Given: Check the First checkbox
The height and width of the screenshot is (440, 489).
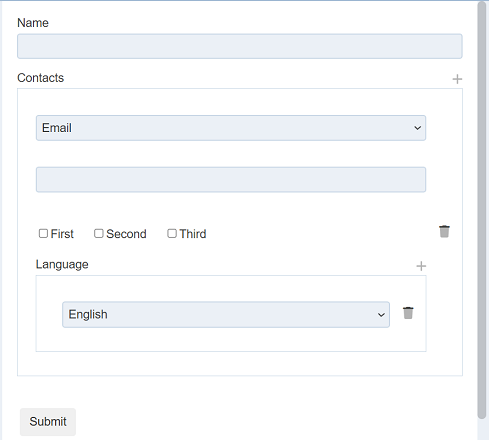Looking at the screenshot, I should pyautogui.click(x=43, y=233).
